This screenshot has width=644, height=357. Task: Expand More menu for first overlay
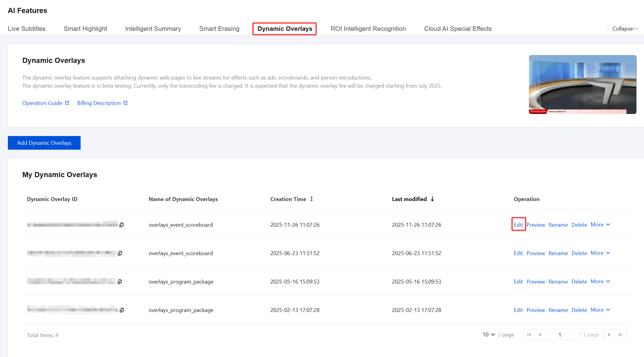coord(600,225)
